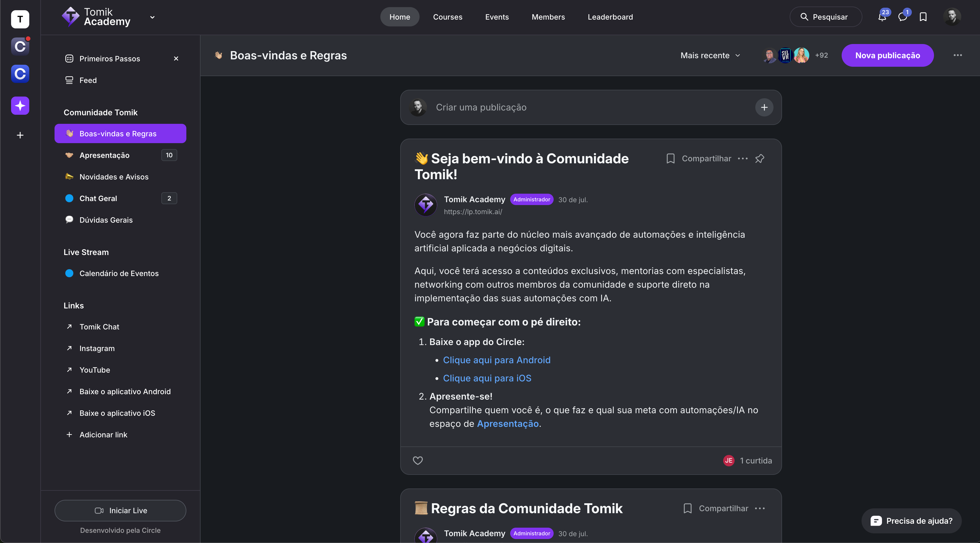Open more options on Seja bem-vindo post
Viewport: 980px width, 543px height.
743,158
